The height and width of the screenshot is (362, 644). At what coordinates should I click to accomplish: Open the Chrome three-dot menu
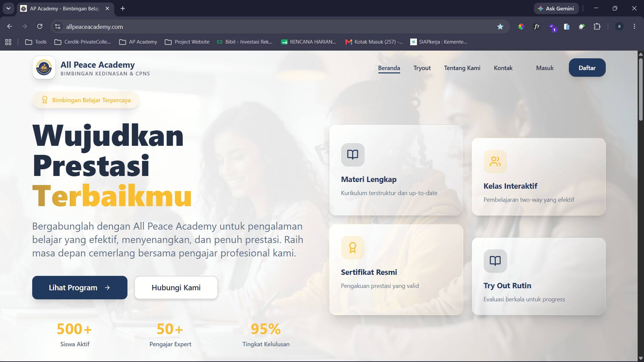pyautogui.click(x=634, y=26)
